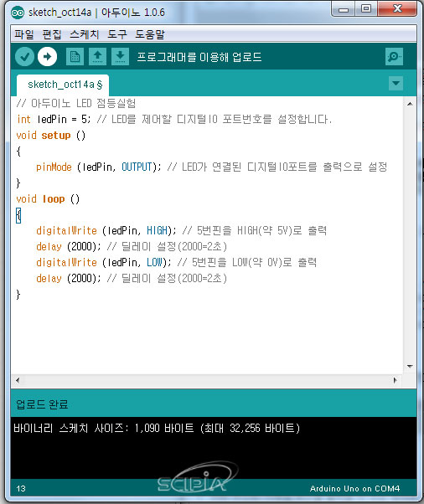This screenshot has width=424, height=504.
Task: Open the 편집 menu
Action: coord(52,34)
